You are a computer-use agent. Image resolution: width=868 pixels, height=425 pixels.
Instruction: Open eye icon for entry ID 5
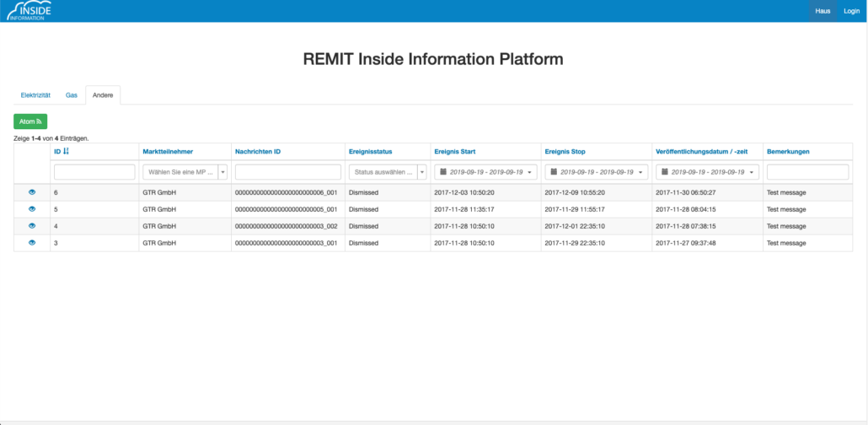[x=32, y=209]
